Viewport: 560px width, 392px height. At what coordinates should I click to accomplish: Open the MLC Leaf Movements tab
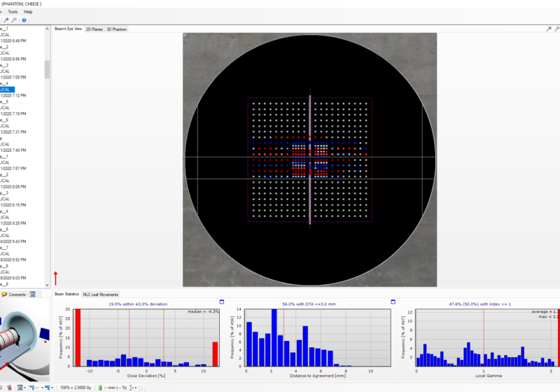pyautogui.click(x=101, y=295)
